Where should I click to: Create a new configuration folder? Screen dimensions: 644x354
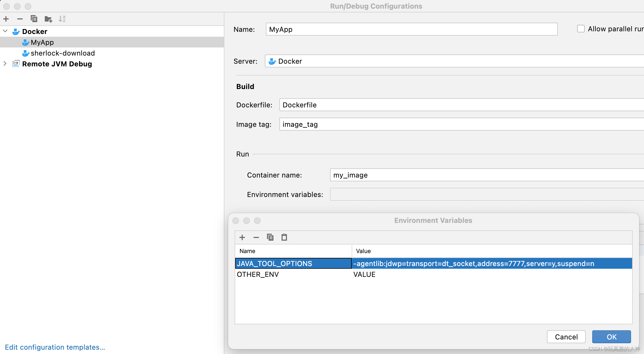click(x=48, y=19)
